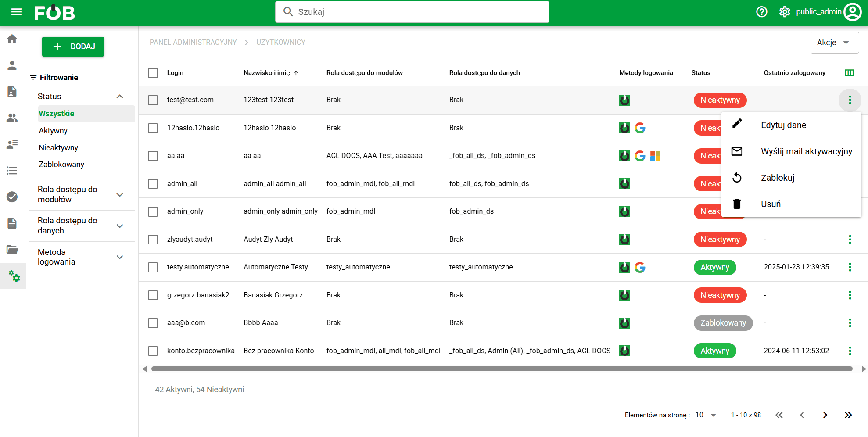The height and width of the screenshot is (437, 868).
Task: Click the DODAJ button
Action: tap(73, 47)
